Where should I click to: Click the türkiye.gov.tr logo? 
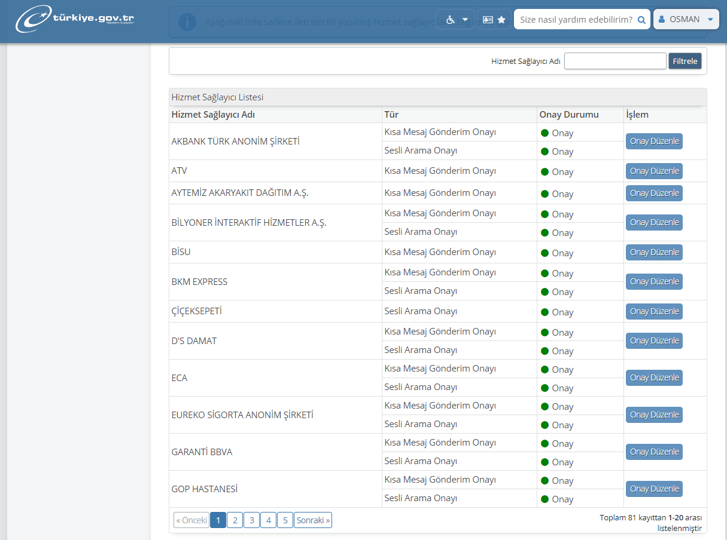75,19
